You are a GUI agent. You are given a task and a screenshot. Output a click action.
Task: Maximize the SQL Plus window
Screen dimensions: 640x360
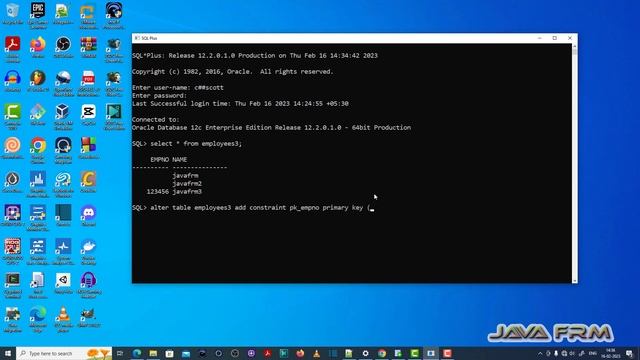[555, 38]
